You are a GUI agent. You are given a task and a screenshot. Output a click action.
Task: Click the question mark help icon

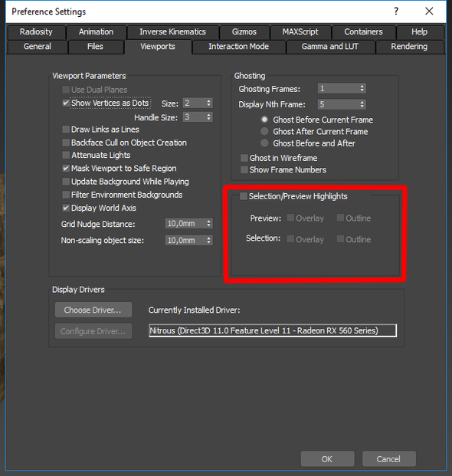(x=396, y=11)
